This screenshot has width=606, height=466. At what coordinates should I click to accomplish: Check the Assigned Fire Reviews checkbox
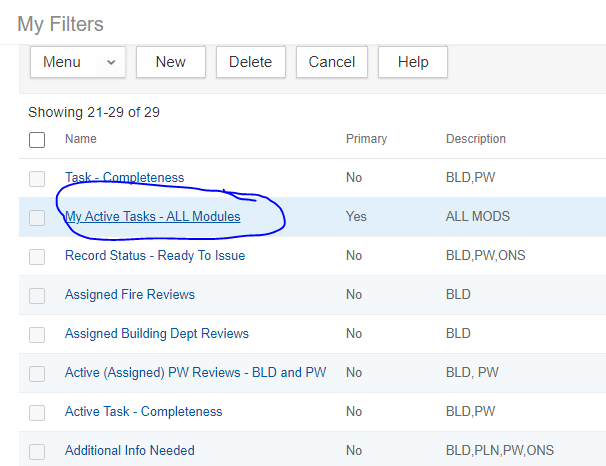pyautogui.click(x=37, y=295)
